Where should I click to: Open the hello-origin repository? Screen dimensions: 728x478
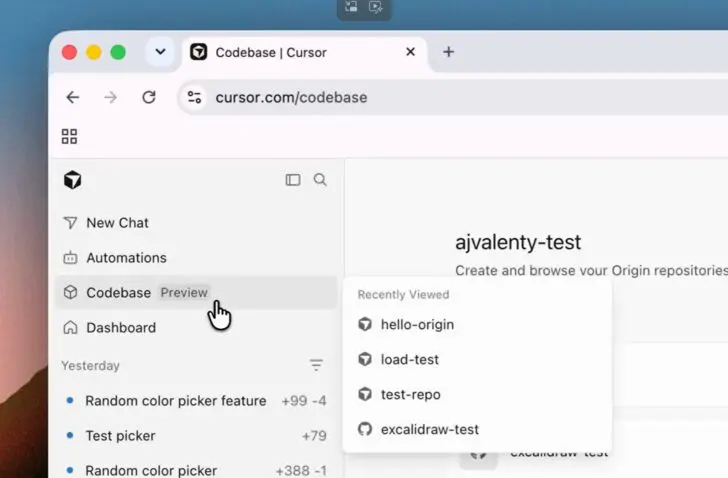[477, 324]
